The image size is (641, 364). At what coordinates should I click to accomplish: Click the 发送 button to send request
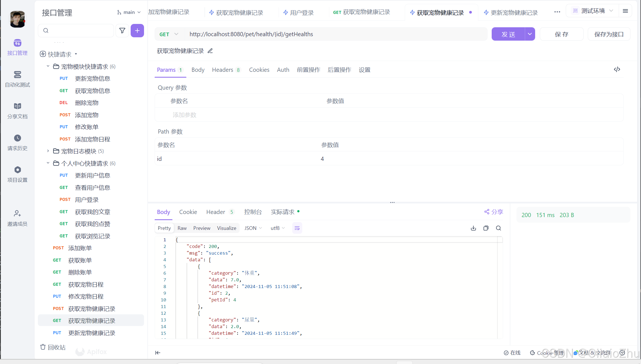point(508,34)
